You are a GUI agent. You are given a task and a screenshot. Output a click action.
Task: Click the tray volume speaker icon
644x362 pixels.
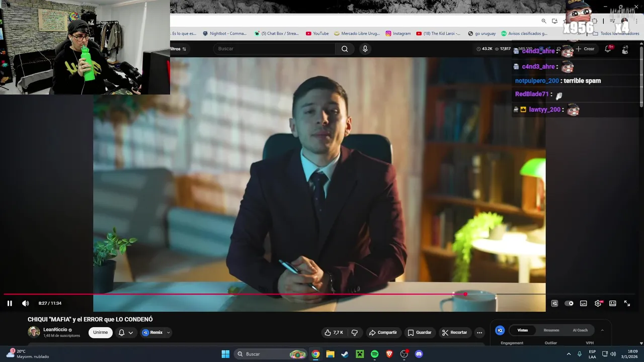(x=613, y=354)
